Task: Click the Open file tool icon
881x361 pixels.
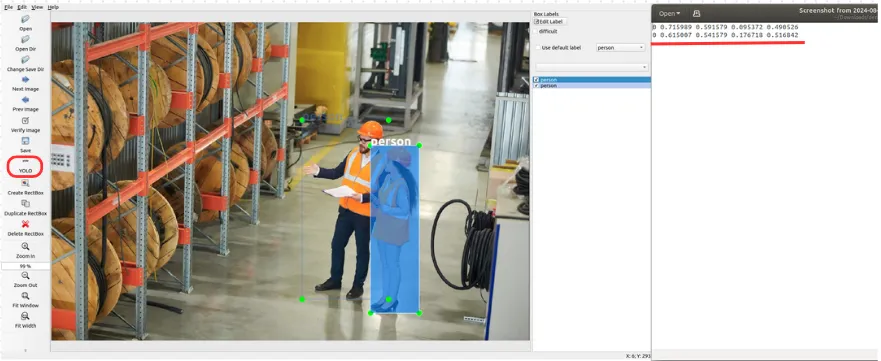Action: click(25, 19)
